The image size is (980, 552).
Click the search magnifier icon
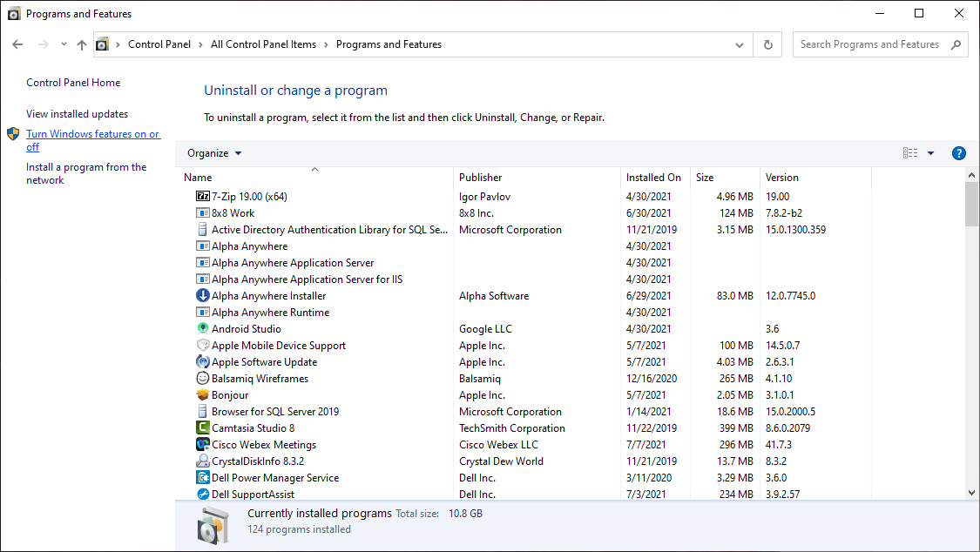pos(956,44)
